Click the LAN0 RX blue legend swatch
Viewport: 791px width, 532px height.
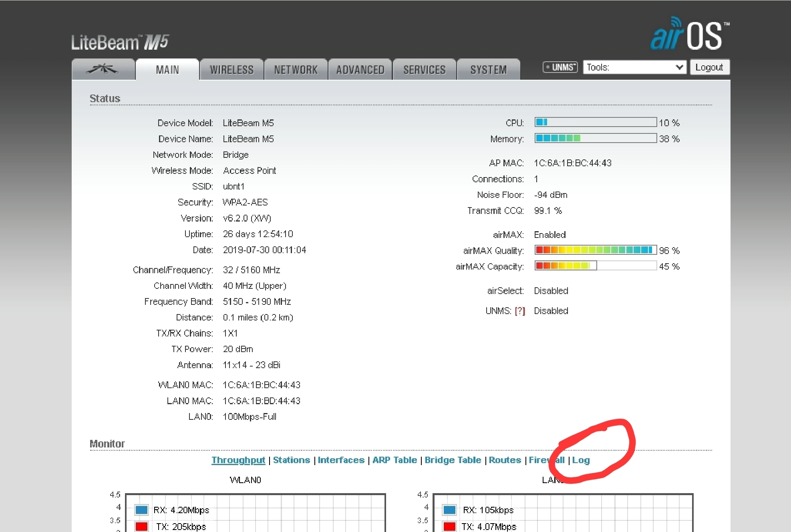click(x=449, y=510)
